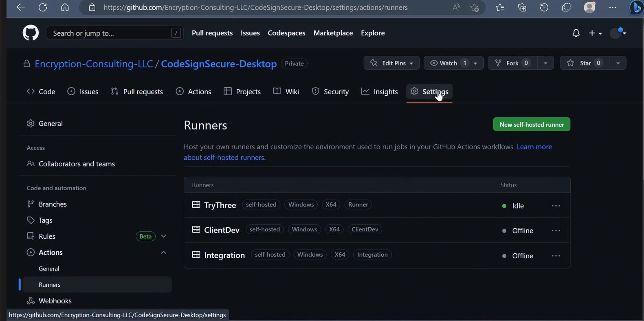
Task: Click the browser refresh icon
Action: point(43,7)
